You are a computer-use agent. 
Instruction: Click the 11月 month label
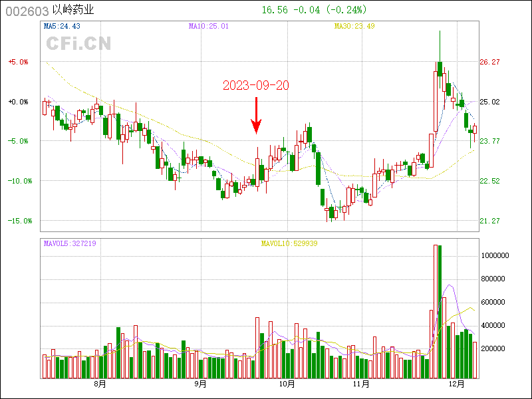361,384
